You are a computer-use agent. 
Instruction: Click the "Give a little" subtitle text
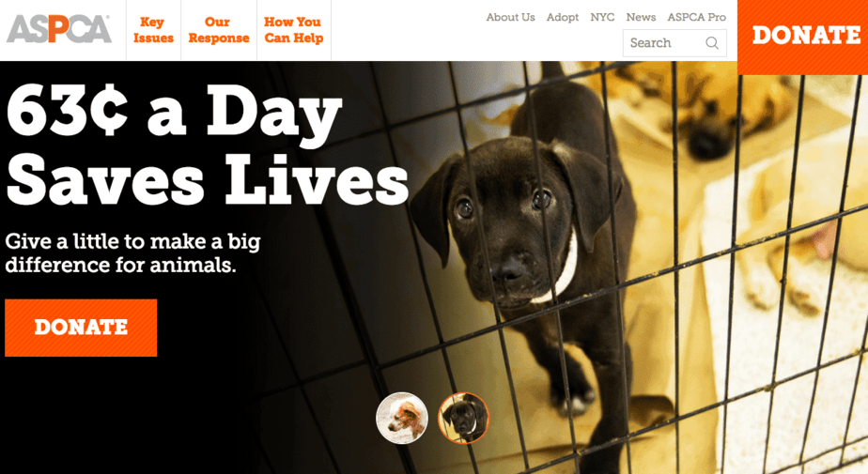[x=132, y=252]
